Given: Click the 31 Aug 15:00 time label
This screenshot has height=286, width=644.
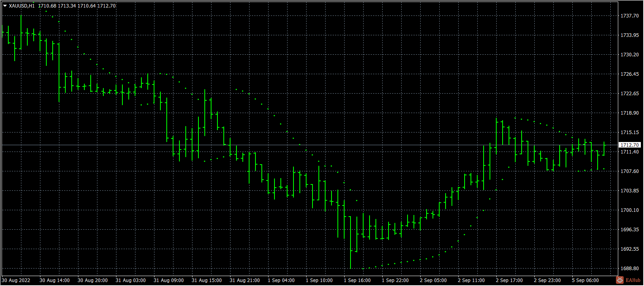Looking at the screenshot, I should point(207,280).
